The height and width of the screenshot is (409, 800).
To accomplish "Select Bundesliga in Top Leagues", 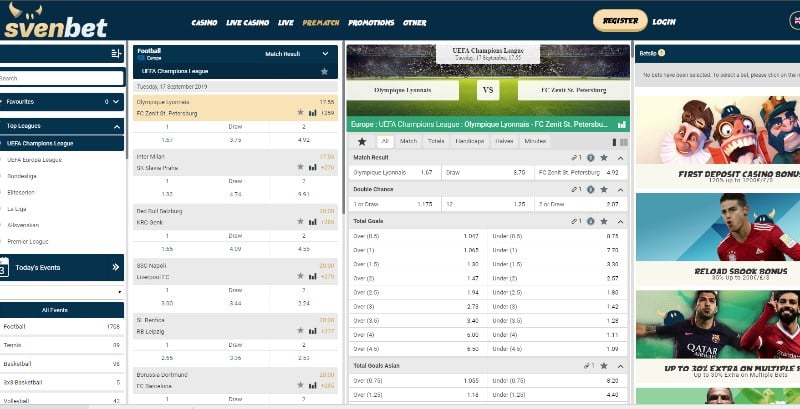I will (22, 176).
